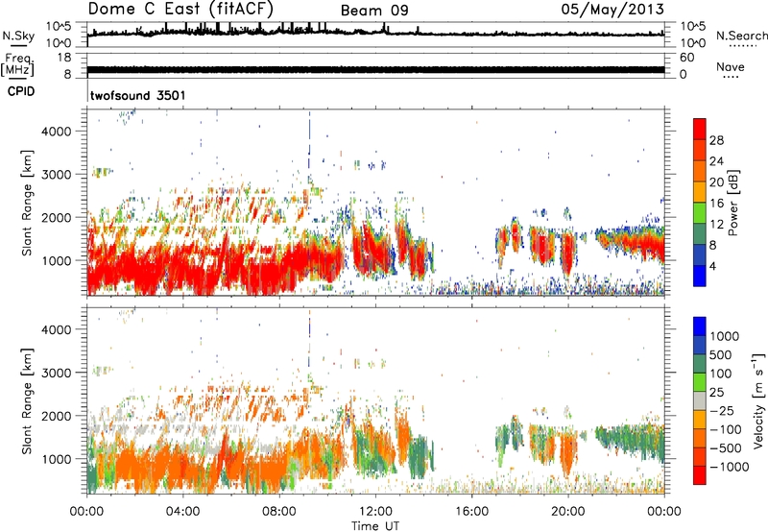Click the "4000" range tick in the power panel
The image size is (768, 532).
[x=57, y=132]
